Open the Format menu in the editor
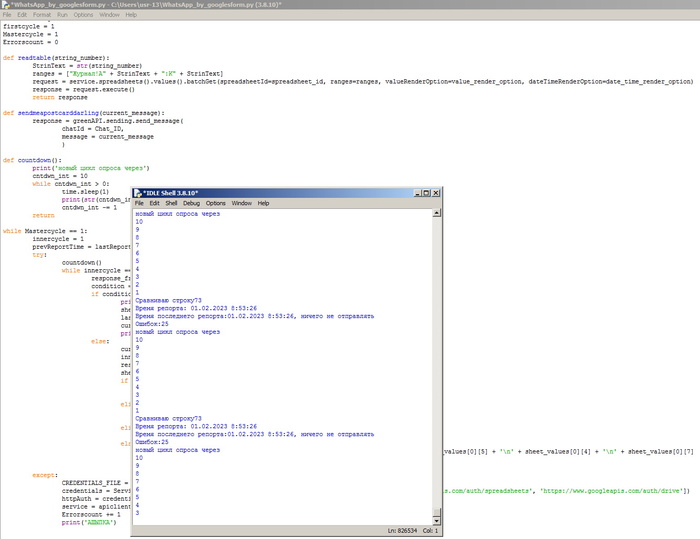The height and width of the screenshot is (539, 700). (x=42, y=15)
